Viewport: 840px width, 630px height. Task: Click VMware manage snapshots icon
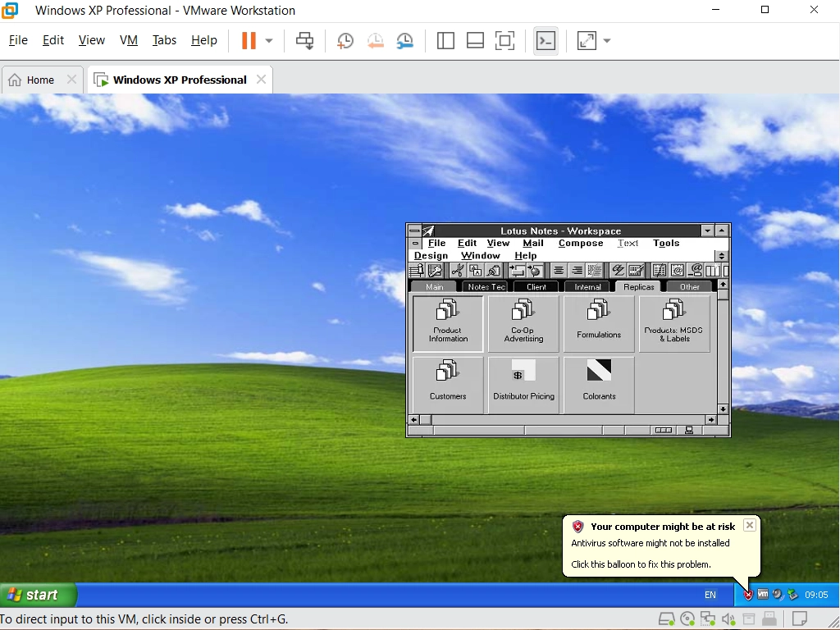click(404, 41)
